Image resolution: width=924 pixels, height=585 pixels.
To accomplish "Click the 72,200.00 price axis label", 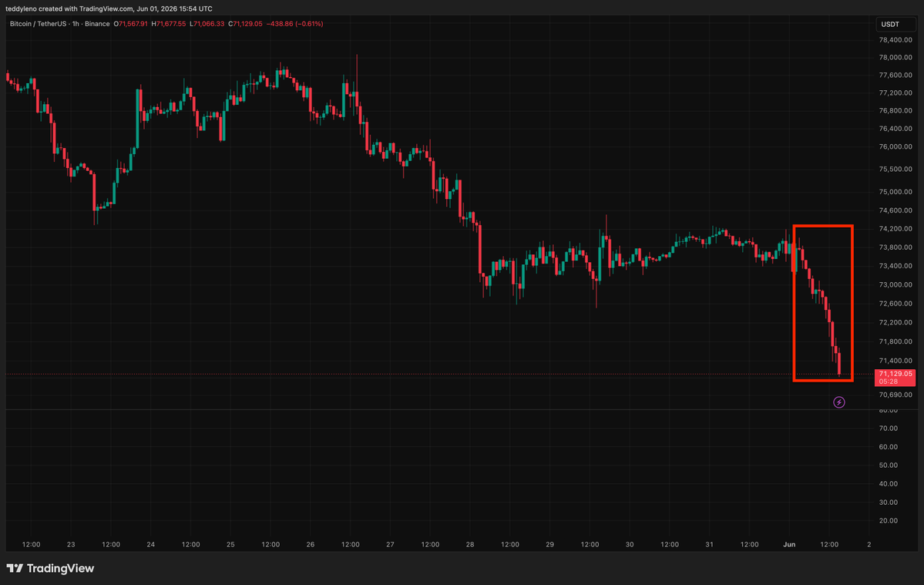I will [895, 323].
